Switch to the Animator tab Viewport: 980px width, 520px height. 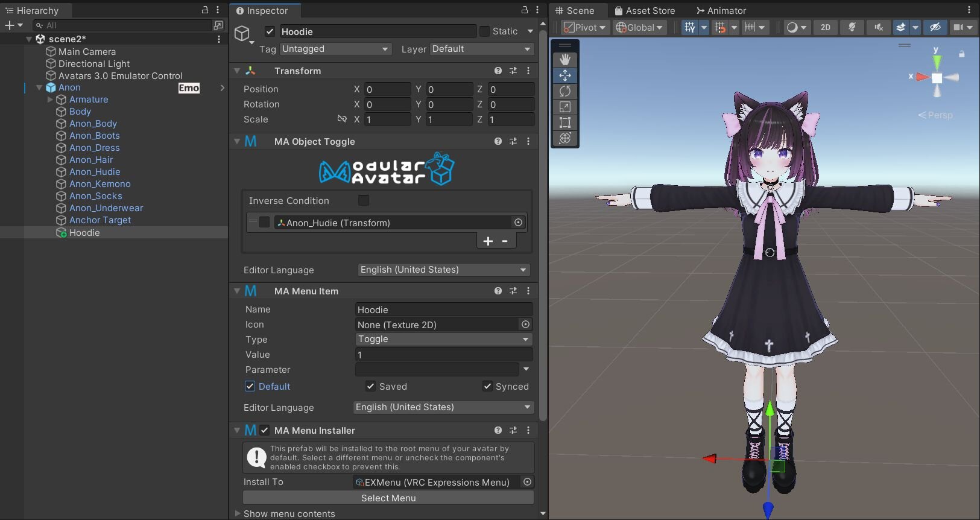coord(721,10)
